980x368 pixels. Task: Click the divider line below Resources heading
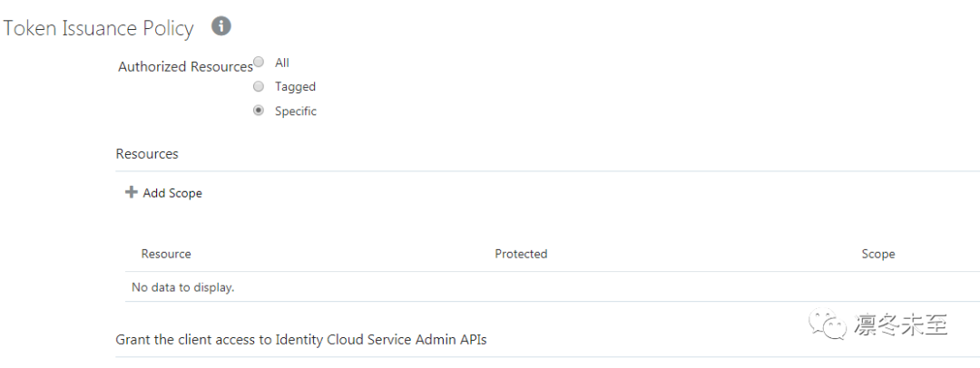point(544,171)
